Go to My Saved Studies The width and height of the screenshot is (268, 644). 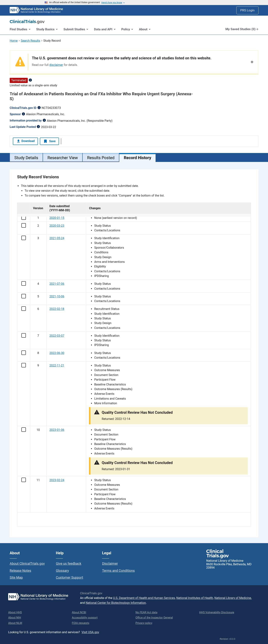tap(242, 29)
